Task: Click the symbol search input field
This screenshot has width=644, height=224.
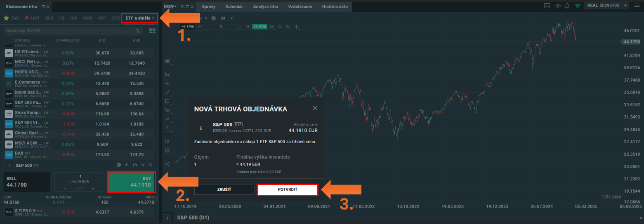Action: point(68,31)
